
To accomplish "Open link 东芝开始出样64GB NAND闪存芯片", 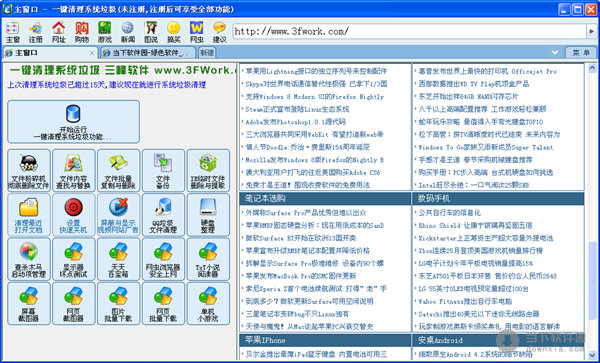I will (x=468, y=97).
